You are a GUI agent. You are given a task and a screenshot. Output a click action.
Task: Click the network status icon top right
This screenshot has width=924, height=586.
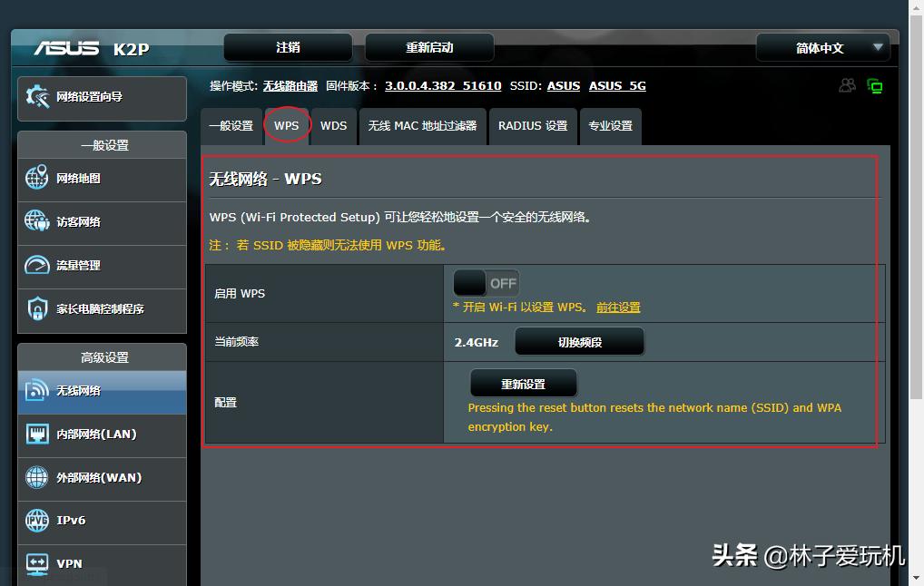[874, 84]
